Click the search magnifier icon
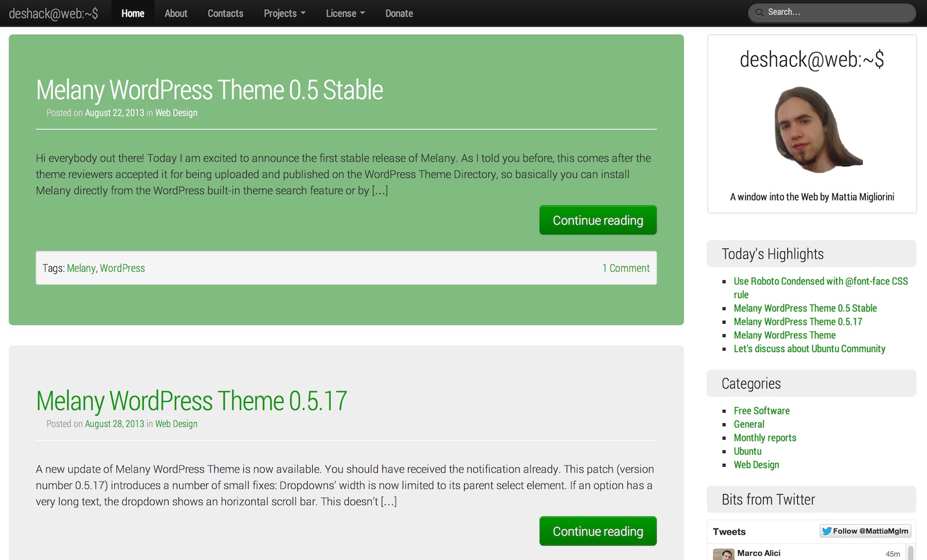 click(x=759, y=13)
